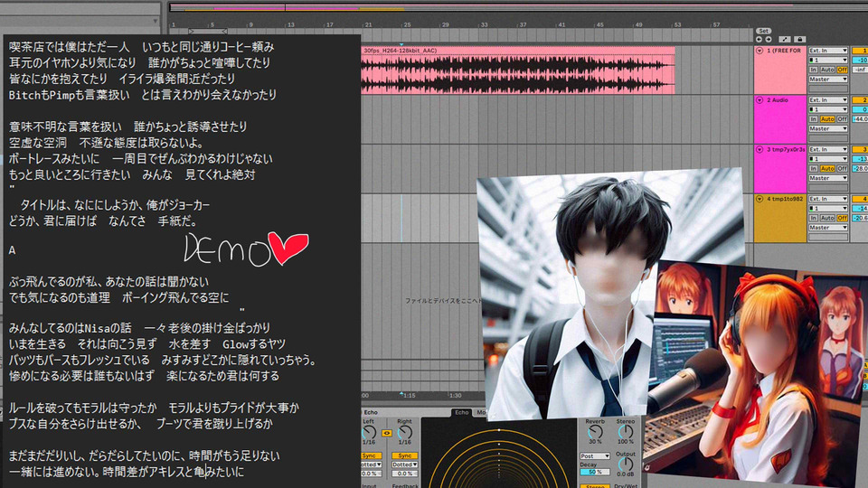Viewport: 868px width, 488px height.
Task: Set track 3 monitor to Off
Action: click(x=842, y=168)
